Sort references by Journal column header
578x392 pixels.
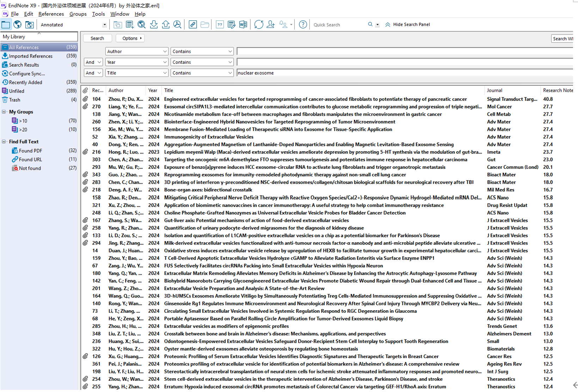click(x=512, y=91)
